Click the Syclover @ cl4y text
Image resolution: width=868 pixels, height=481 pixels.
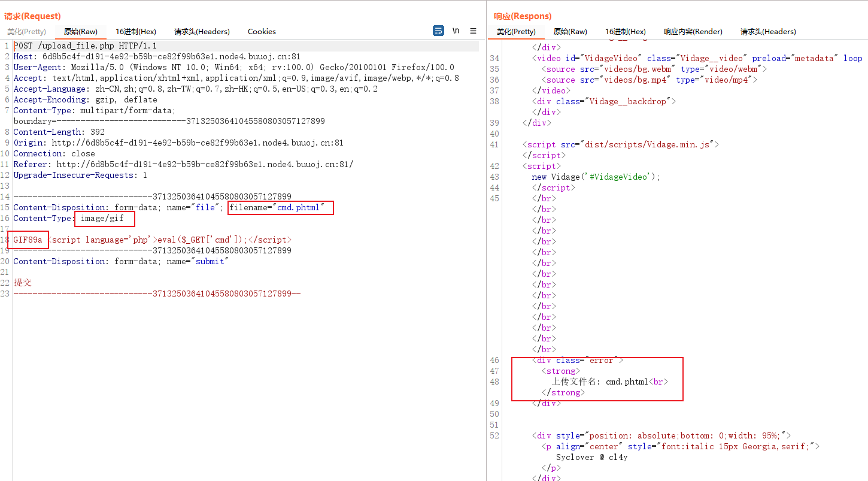[x=591, y=457]
